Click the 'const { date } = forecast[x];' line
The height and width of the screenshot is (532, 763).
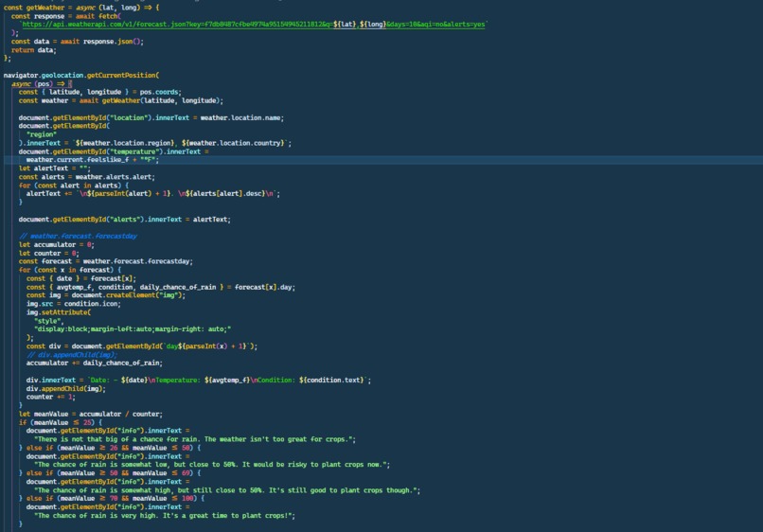point(81,278)
